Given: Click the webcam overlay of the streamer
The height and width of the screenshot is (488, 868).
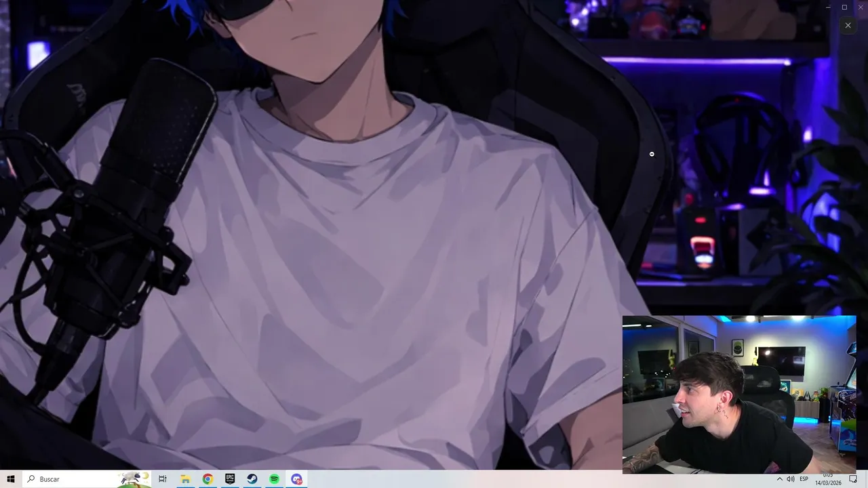Looking at the screenshot, I should (x=739, y=394).
